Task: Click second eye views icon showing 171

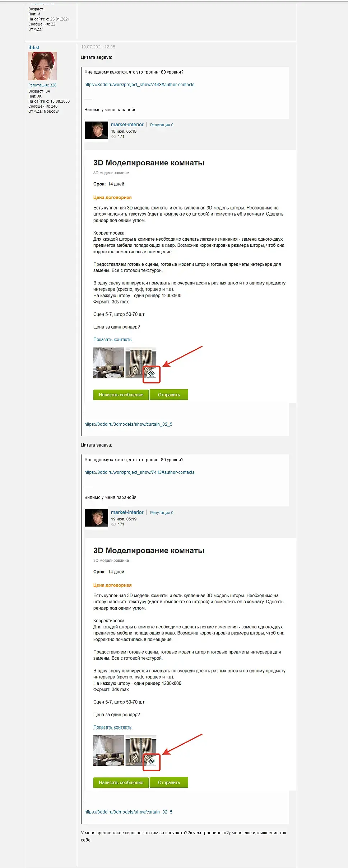Action: 113,524
